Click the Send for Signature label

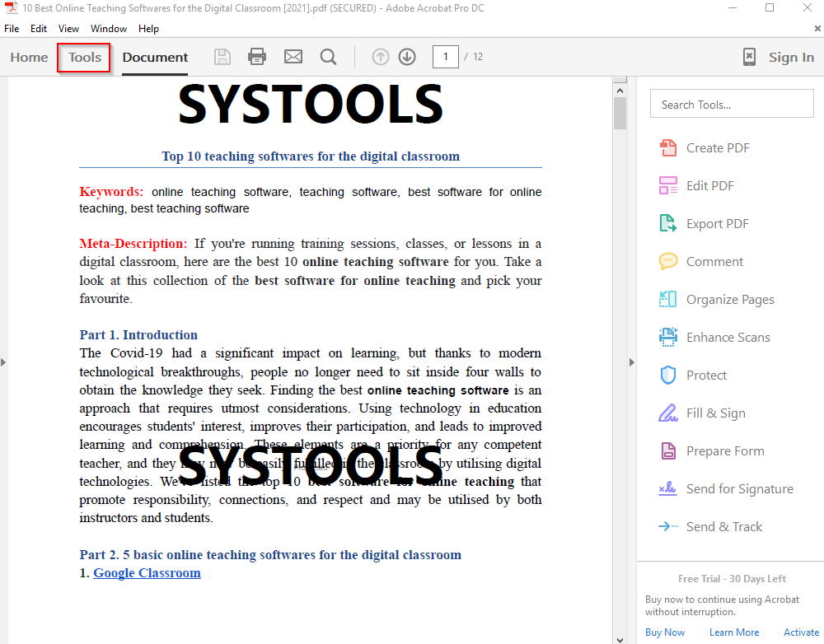tap(739, 489)
